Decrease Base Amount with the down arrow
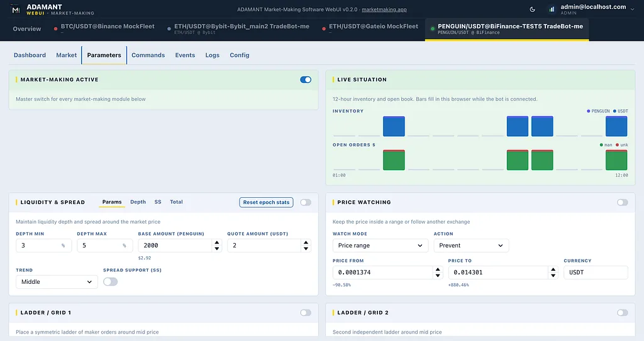Screen dimensions: 644x341 click(217, 249)
